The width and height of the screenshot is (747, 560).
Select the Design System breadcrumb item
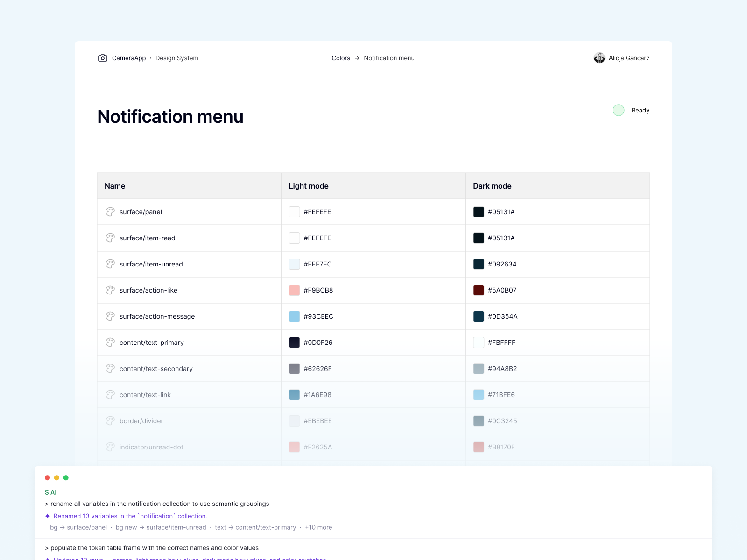176,58
